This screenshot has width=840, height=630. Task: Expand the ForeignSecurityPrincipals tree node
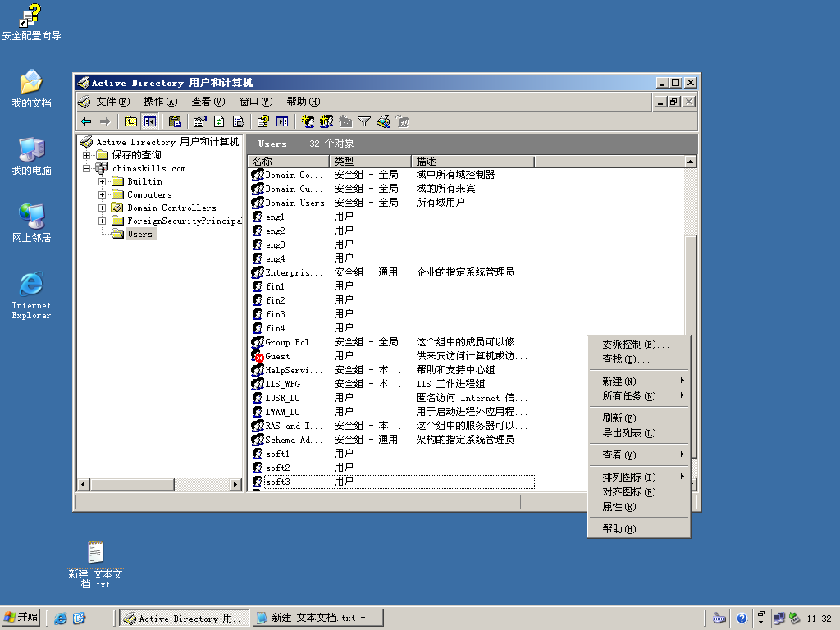(102, 221)
